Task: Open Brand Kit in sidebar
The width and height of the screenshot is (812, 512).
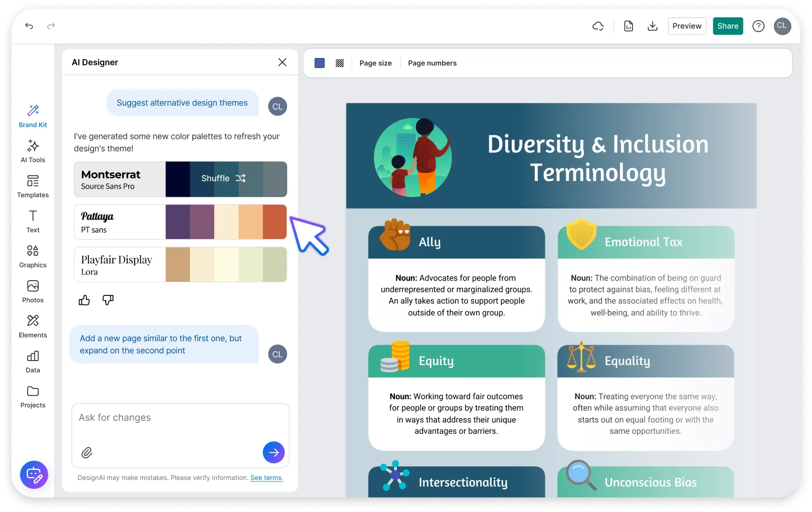Action: tap(33, 116)
